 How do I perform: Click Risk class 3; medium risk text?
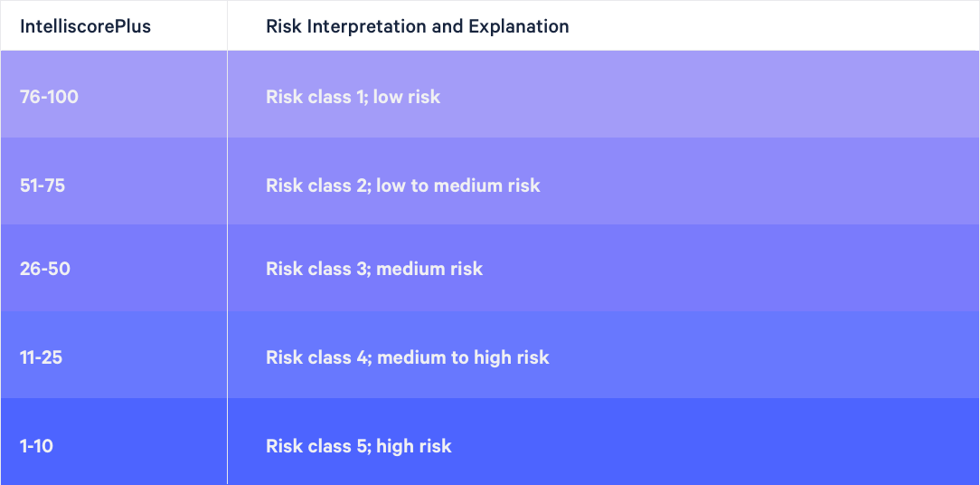(x=374, y=269)
